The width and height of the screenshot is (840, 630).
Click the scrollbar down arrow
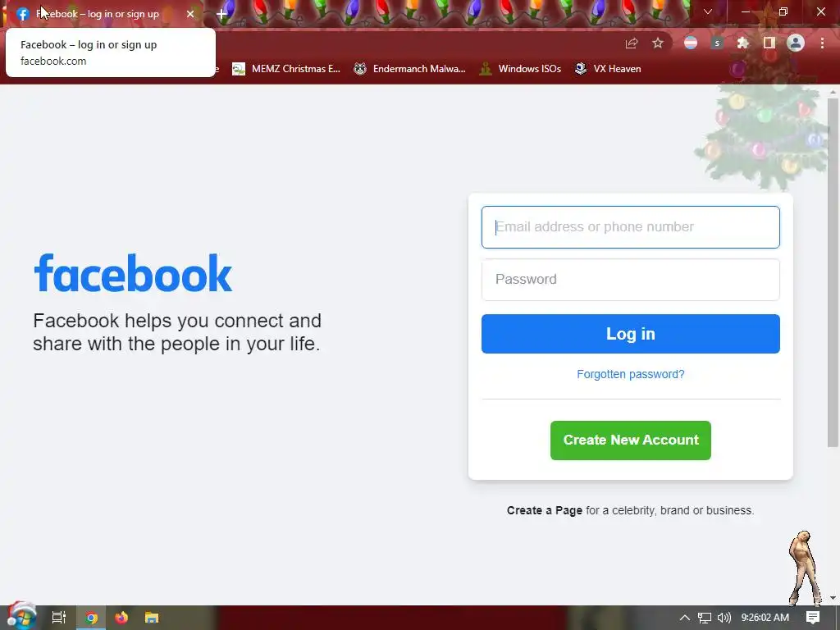coord(833,598)
